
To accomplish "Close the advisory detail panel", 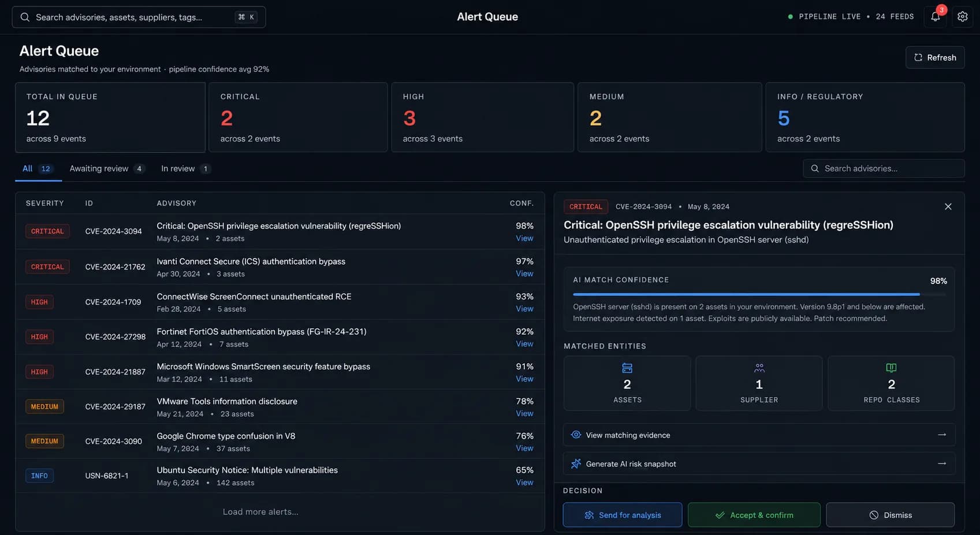I will (x=948, y=207).
